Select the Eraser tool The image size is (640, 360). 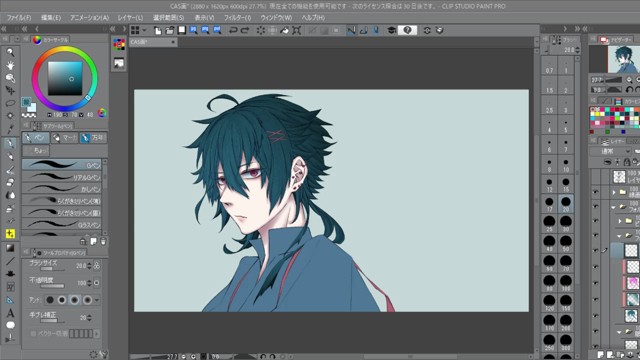point(10,182)
